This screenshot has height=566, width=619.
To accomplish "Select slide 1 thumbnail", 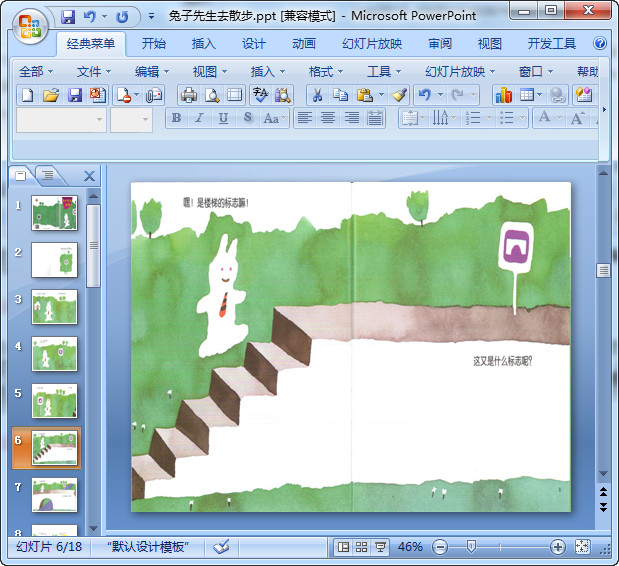I will [x=54, y=213].
